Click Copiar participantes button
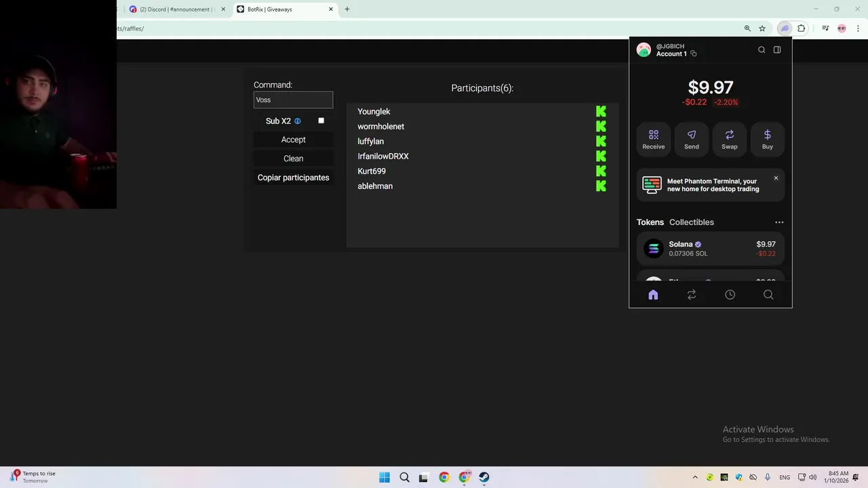Viewport: 868px width, 488px height. (x=293, y=178)
